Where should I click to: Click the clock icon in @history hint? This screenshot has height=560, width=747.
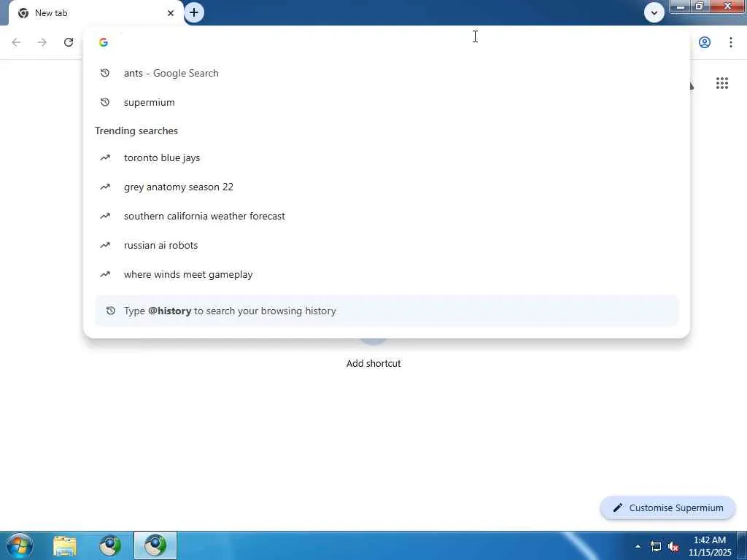coord(111,311)
